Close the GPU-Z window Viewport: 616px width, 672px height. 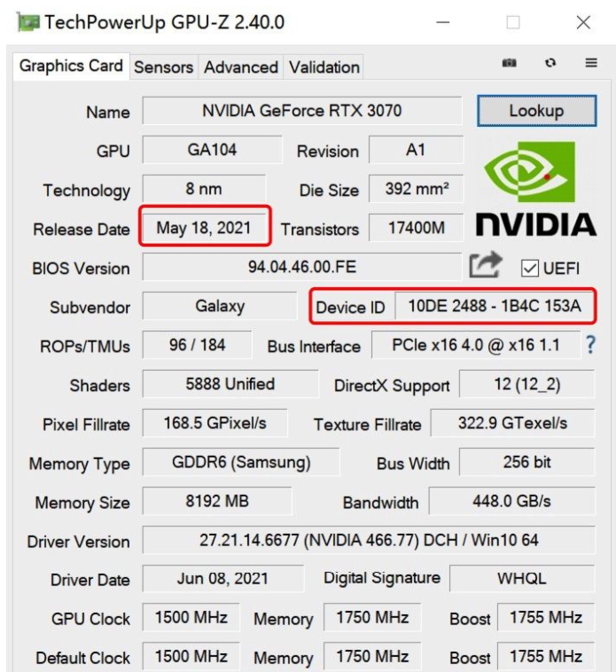582,22
